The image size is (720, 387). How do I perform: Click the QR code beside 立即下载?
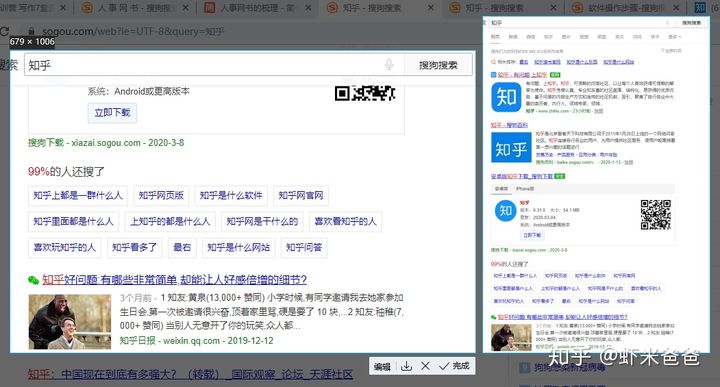[365, 93]
